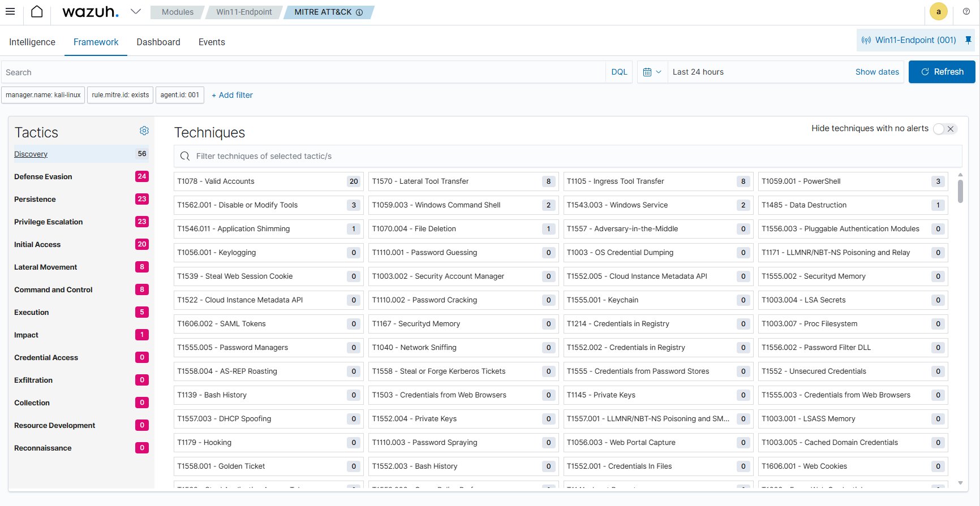Click the Show dates link
The width and height of the screenshot is (980, 506).
(877, 72)
